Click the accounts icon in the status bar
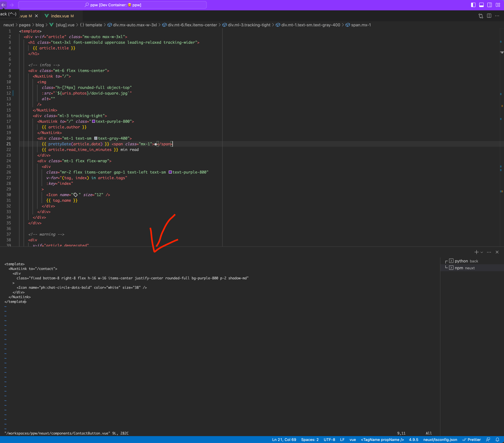504x443 pixels. [488, 440]
